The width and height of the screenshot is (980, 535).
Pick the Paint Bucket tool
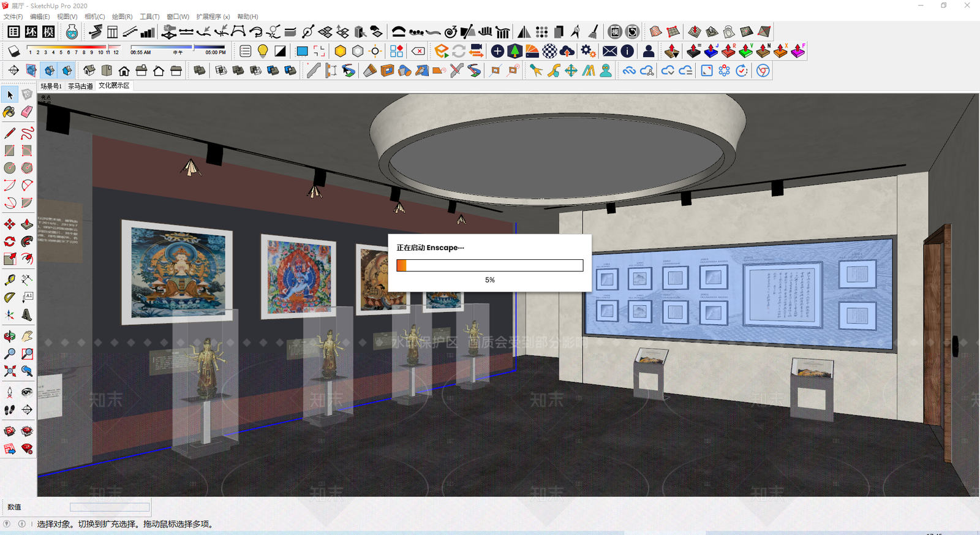(x=10, y=112)
